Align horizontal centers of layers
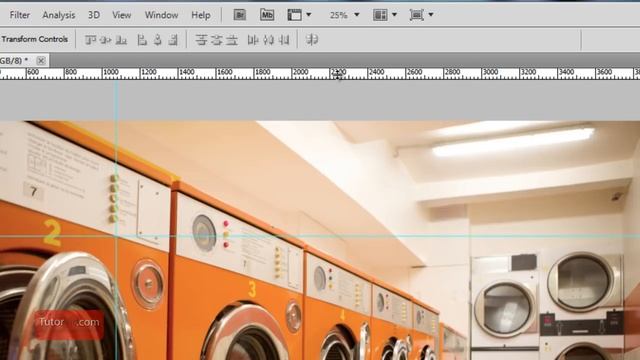 tap(158, 40)
